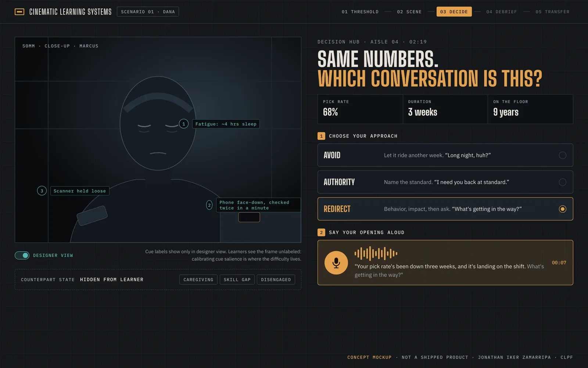Viewport: 588px width, 368px height.
Task: Click the audio waveform in the recording panel
Action: [x=376, y=253]
